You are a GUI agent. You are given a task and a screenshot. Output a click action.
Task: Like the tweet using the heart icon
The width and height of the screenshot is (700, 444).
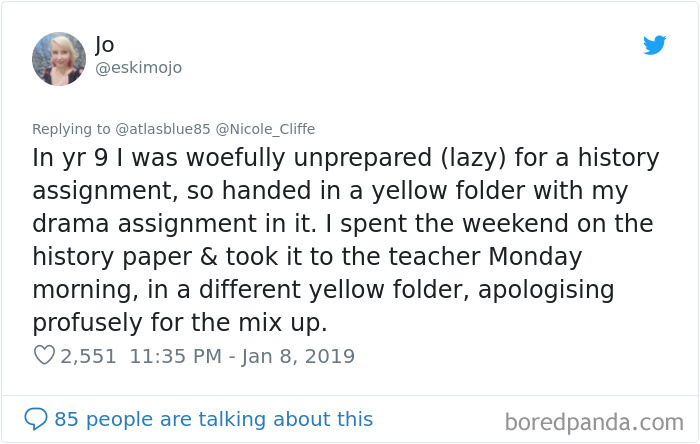[44, 355]
